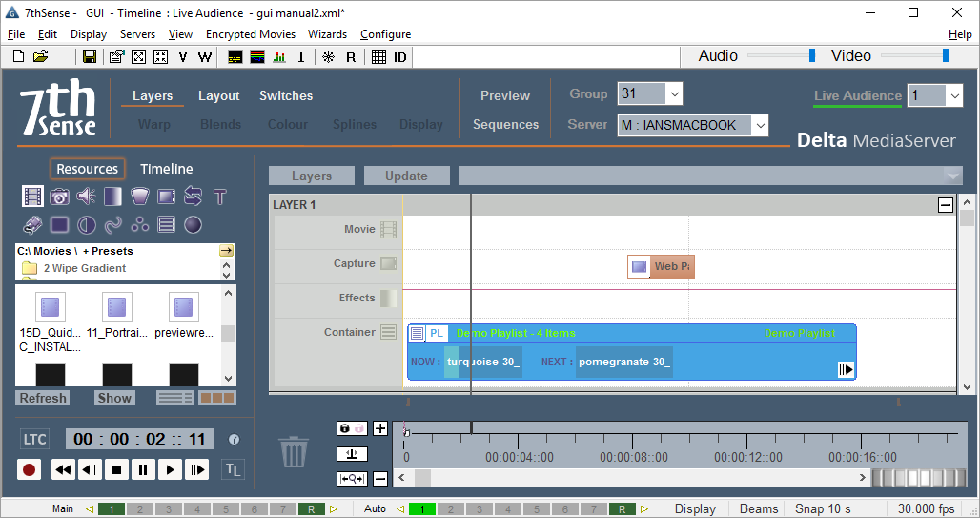Screen dimensions: 980x518
Task: Select the Audio speaker resource icon
Action: pyautogui.click(x=86, y=197)
